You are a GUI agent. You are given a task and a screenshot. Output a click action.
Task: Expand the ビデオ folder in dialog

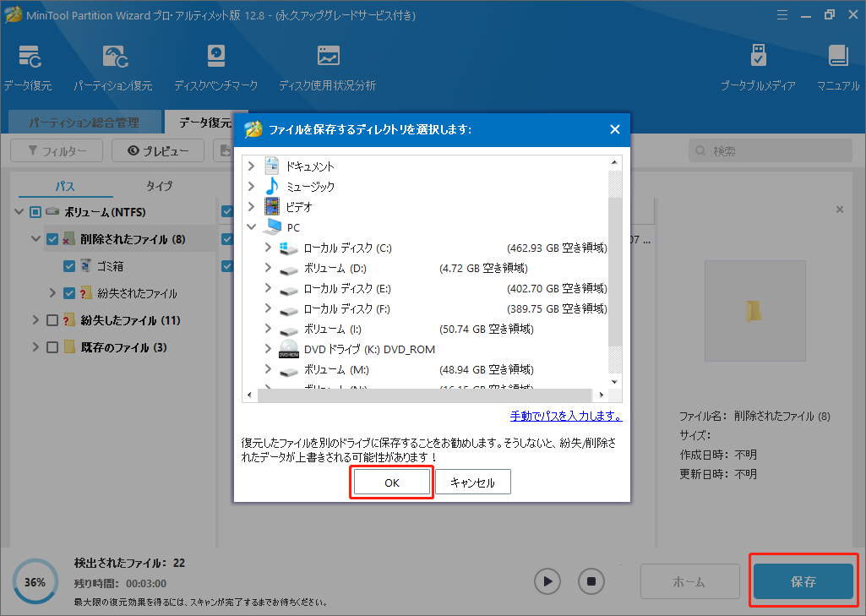point(251,206)
